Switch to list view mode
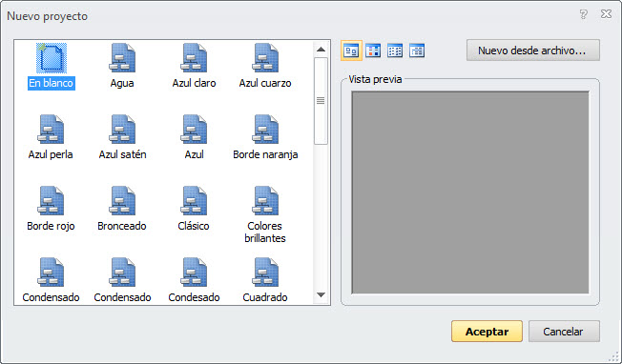The width and height of the screenshot is (622, 364). [x=395, y=51]
